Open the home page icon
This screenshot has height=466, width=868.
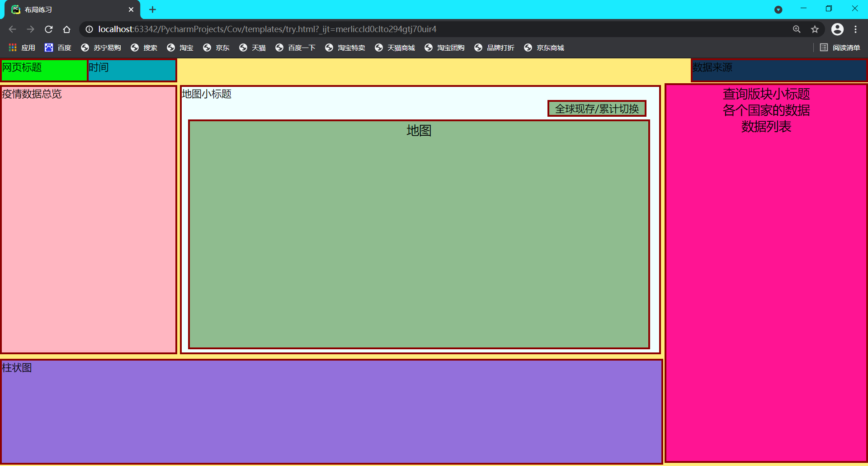click(x=66, y=29)
